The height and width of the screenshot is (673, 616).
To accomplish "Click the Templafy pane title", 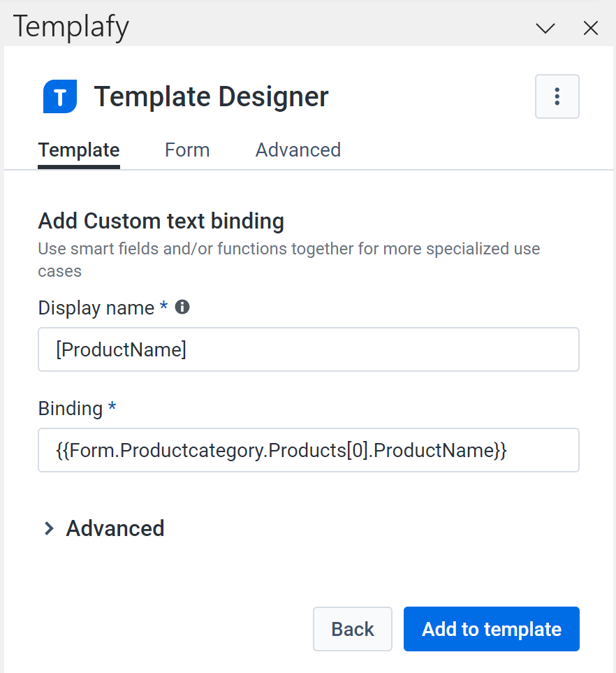I will pyautogui.click(x=71, y=27).
